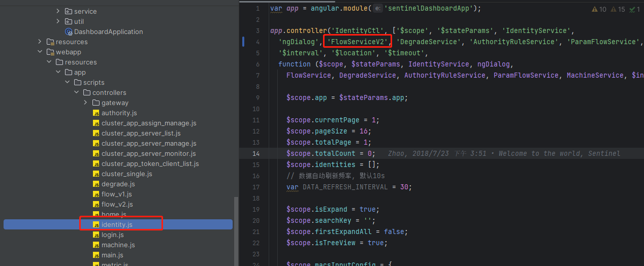Click the service package folder icon
Image resolution: width=644 pixels, height=266 pixels.
point(69,11)
